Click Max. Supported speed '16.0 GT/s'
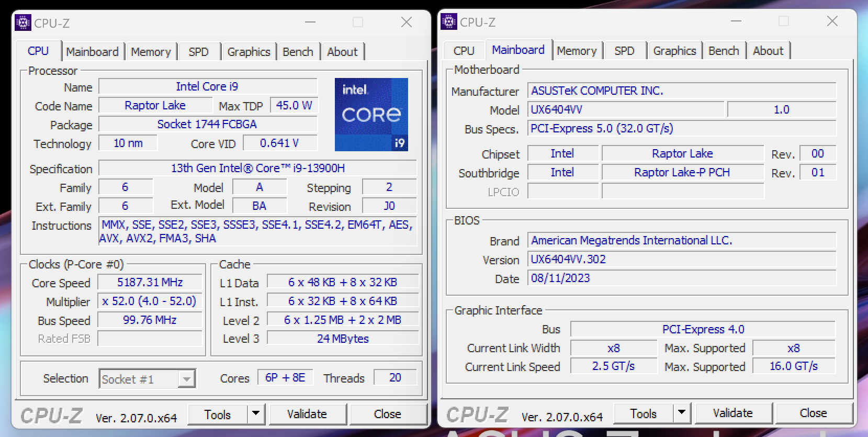 click(794, 366)
